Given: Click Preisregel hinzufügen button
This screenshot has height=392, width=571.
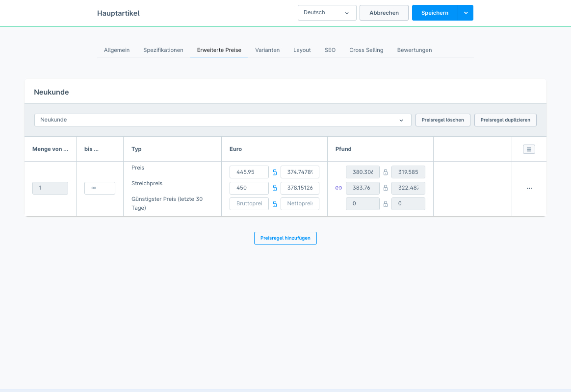Looking at the screenshot, I should tap(285, 238).
